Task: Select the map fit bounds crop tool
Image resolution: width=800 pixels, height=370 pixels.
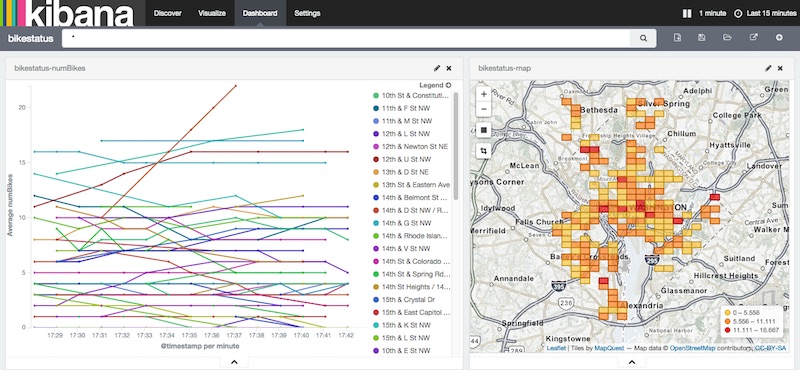Action: pyautogui.click(x=484, y=151)
